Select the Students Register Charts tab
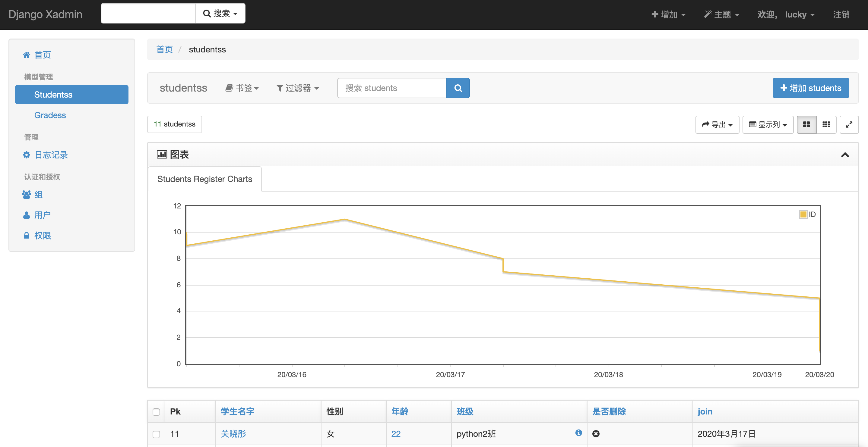868x447 pixels. coord(204,179)
